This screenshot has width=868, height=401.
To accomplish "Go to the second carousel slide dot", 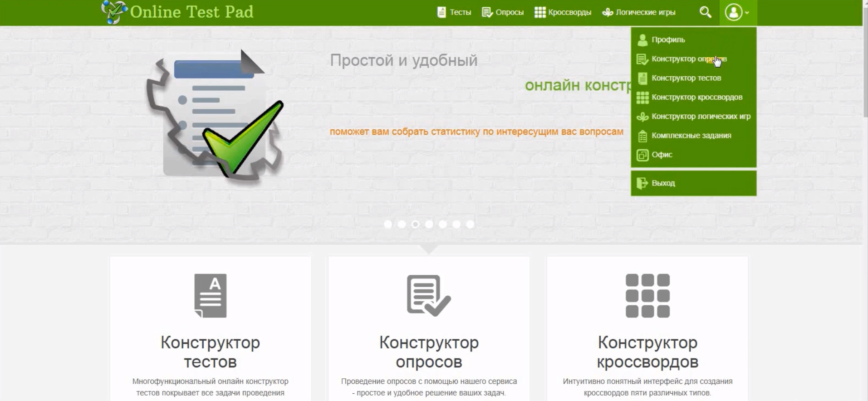I will [402, 224].
